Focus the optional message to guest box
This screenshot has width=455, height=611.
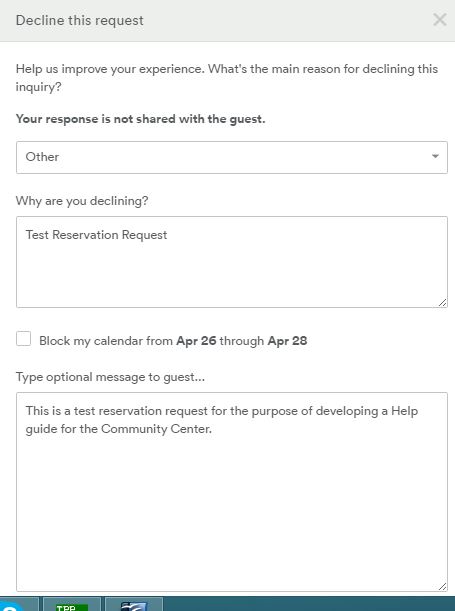(x=232, y=492)
